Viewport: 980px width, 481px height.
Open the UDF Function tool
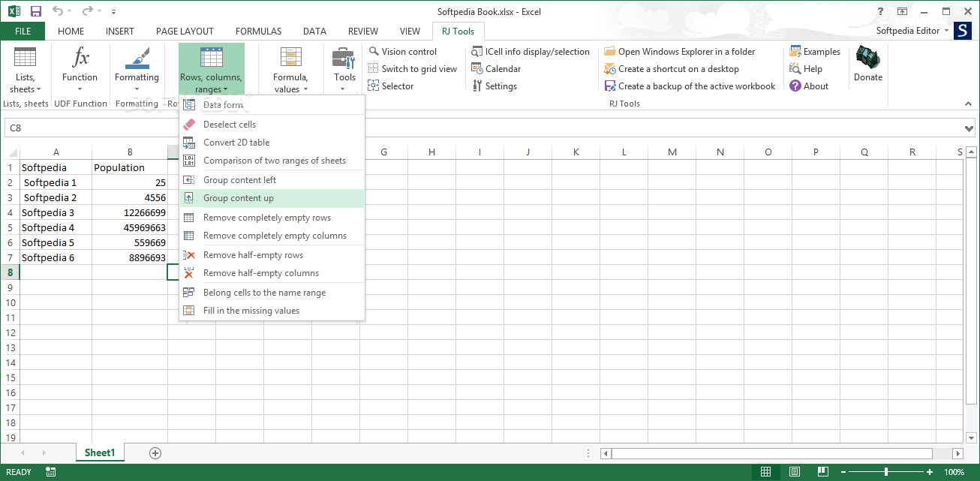pyautogui.click(x=80, y=70)
